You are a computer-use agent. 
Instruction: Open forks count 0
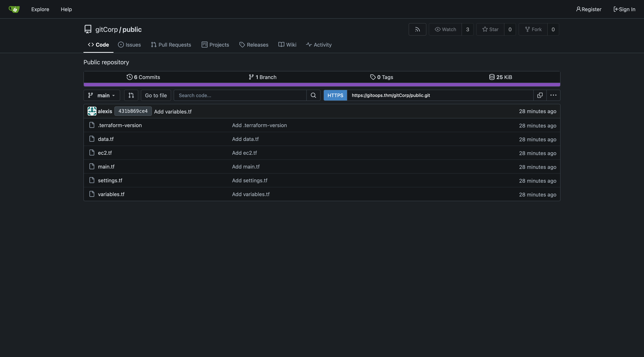tap(553, 29)
